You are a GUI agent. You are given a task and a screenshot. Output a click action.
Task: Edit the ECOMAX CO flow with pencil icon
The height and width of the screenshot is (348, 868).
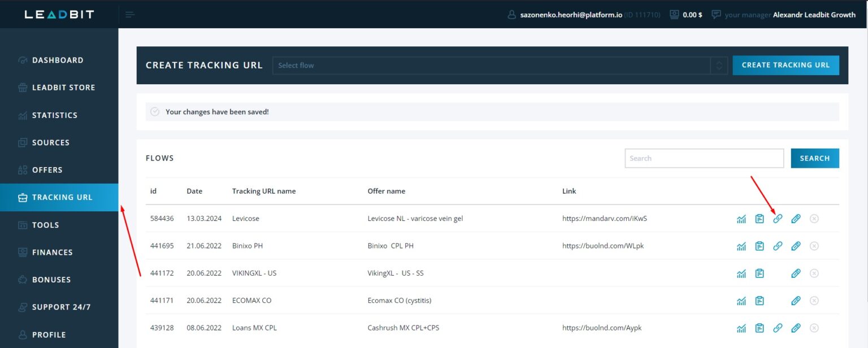[796, 300]
